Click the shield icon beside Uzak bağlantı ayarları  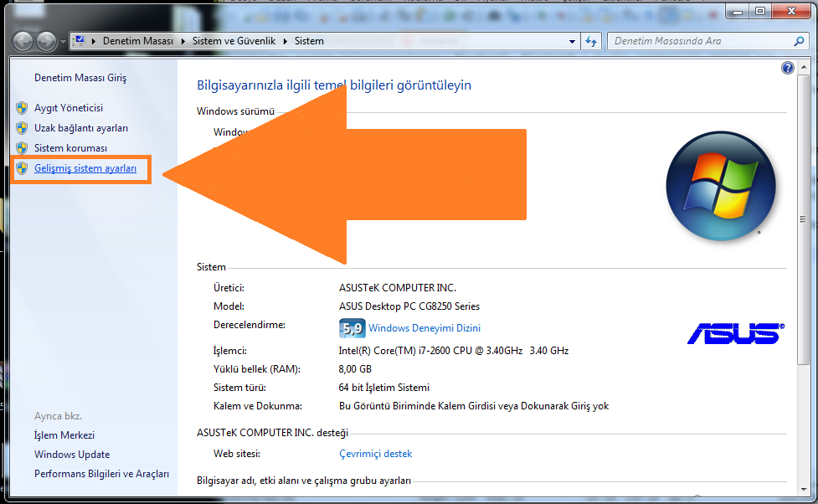tap(22, 128)
